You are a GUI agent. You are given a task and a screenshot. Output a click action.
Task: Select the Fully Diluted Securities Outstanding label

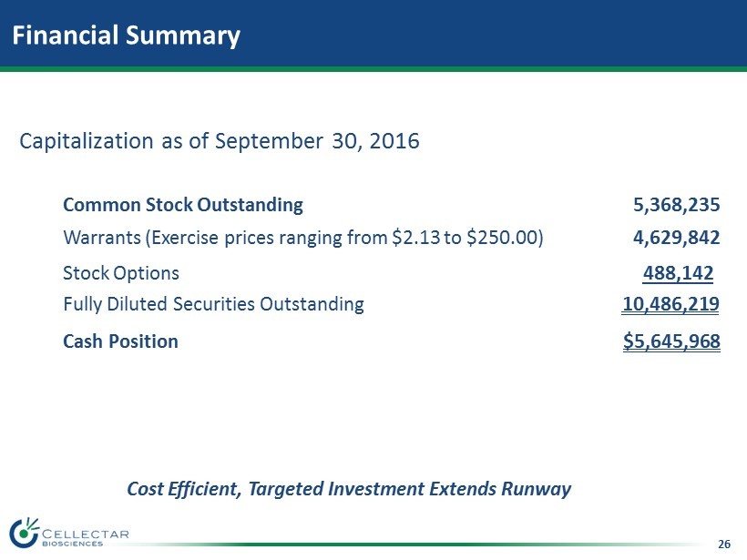[x=213, y=304]
